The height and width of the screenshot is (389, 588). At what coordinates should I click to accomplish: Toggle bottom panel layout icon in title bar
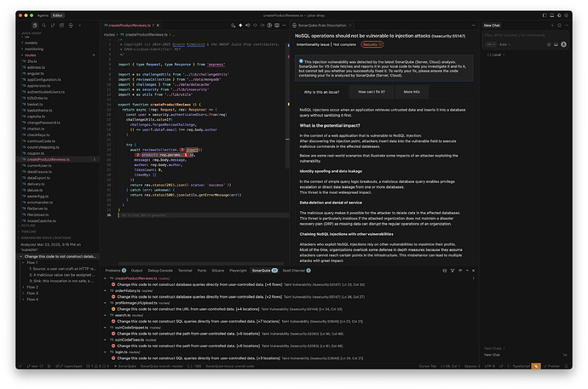tap(551, 15)
